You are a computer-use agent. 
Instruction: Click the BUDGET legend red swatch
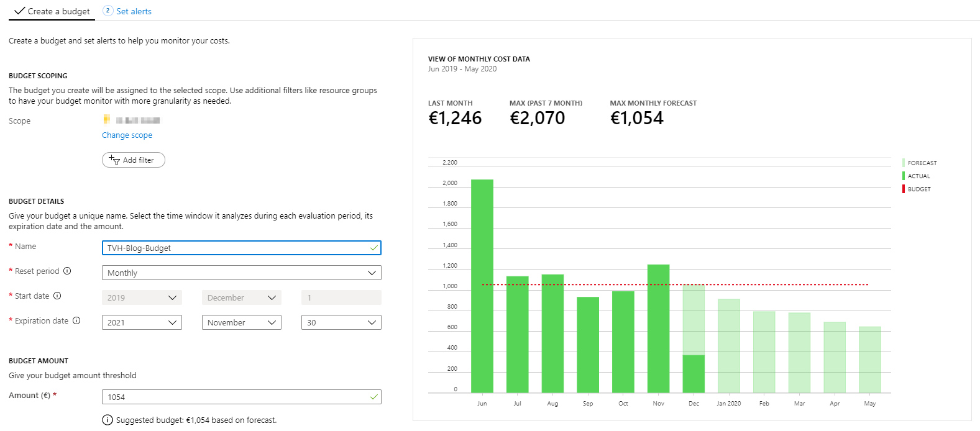[904, 189]
